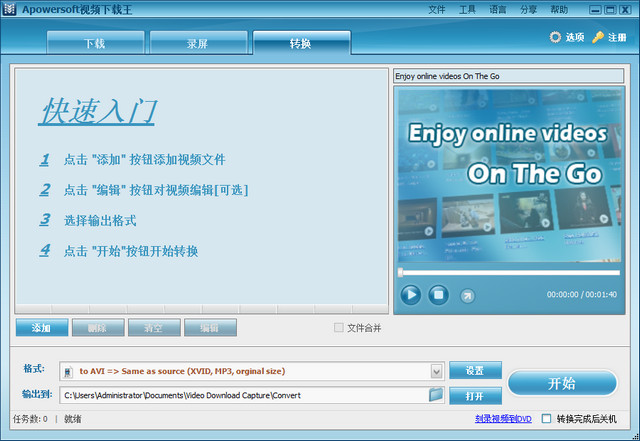Open the 刻录视频到DVD link
Screen dimensions: 640x441
(x=503, y=419)
